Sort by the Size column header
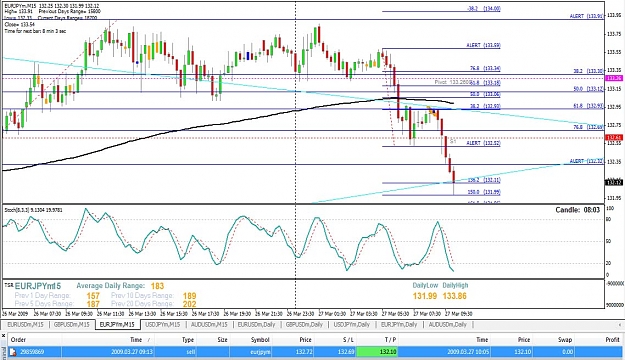This screenshot has width=625, height=360. tap(222, 340)
